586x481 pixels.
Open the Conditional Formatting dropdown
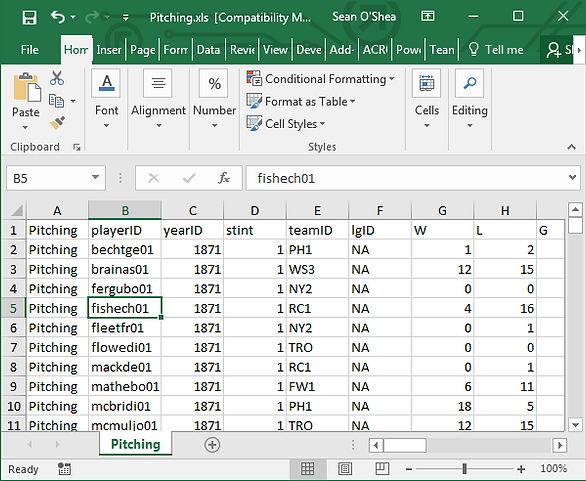tap(321, 79)
